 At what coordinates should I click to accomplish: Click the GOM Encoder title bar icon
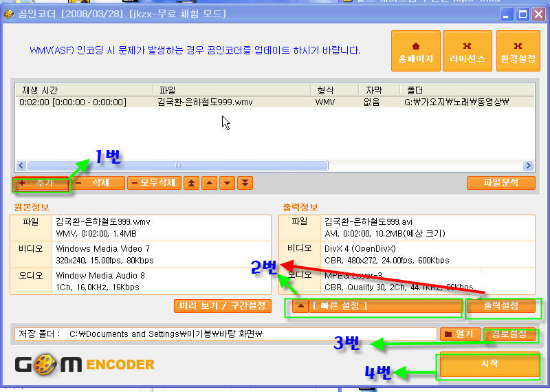(x=9, y=14)
